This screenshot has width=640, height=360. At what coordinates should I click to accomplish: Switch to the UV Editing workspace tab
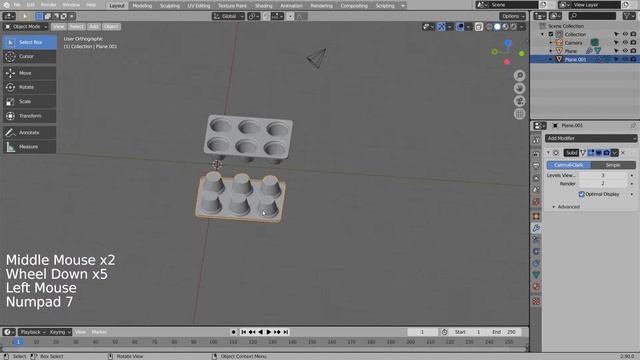pos(199,6)
